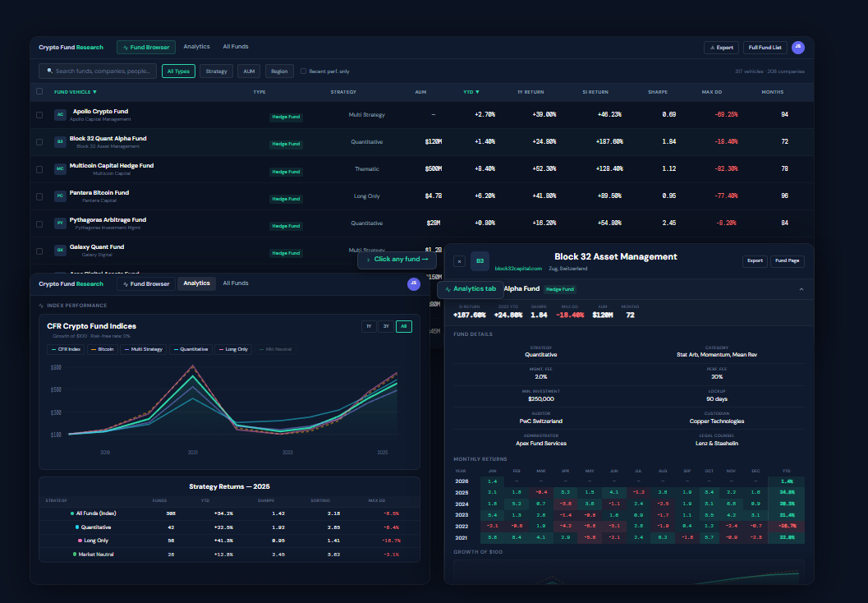Image resolution: width=868 pixels, height=603 pixels.
Task: Open the Strategy filter dropdown
Action: point(217,71)
